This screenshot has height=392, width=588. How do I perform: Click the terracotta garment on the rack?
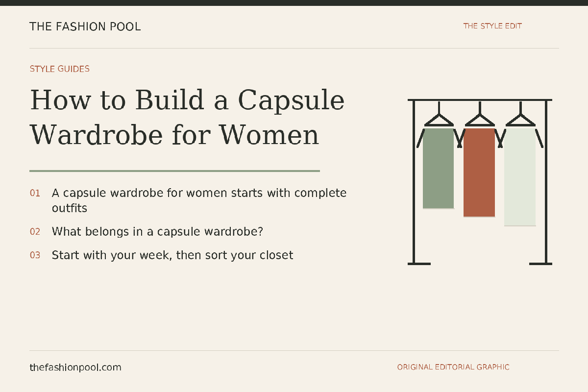tap(479, 172)
